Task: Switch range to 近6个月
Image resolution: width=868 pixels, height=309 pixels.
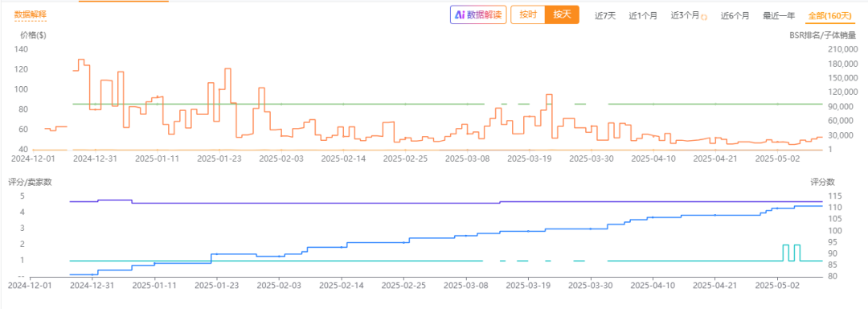Action: tap(735, 15)
